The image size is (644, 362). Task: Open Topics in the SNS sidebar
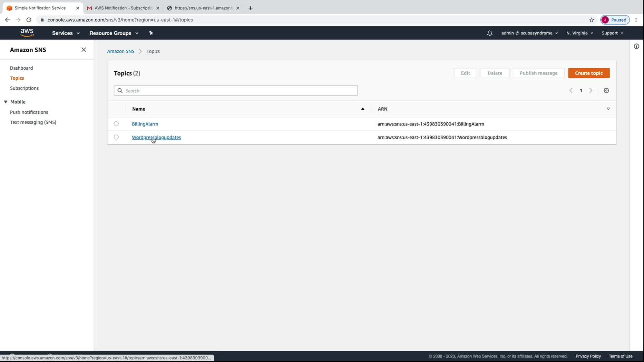17,78
